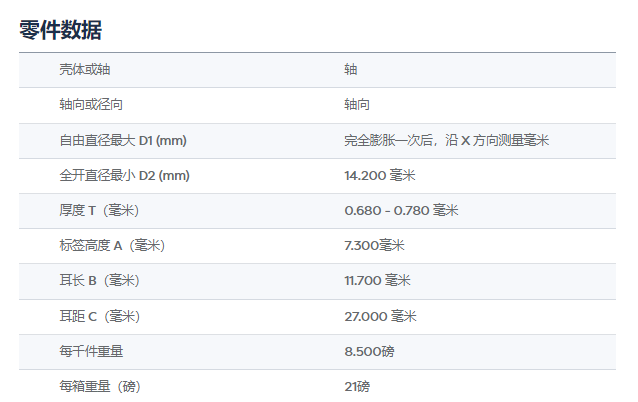638x402 pixels.
Task: Click the 轴向 value beside 轴向或径向
Action: pos(357,105)
